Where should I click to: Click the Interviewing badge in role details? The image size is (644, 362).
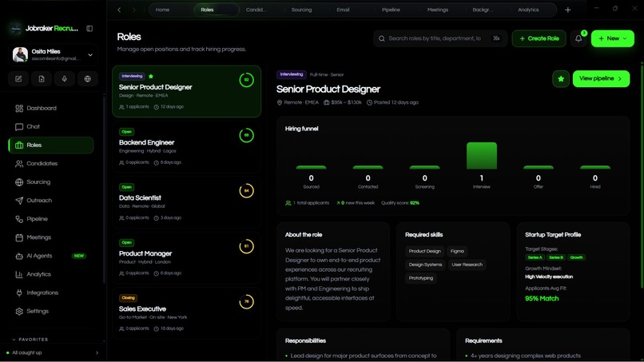coord(292,74)
